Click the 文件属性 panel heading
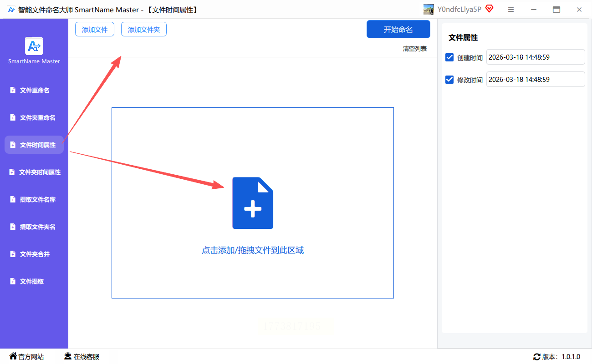 [463, 38]
